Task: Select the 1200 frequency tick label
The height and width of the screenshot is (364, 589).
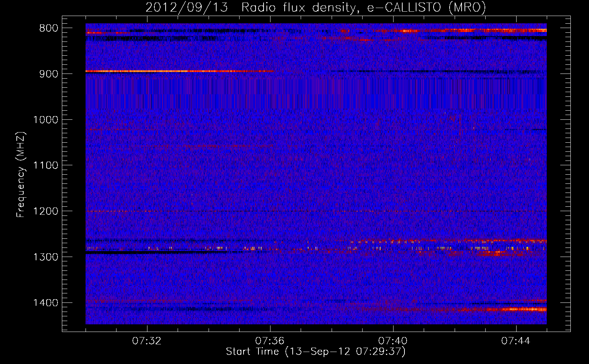Action: tap(46, 211)
